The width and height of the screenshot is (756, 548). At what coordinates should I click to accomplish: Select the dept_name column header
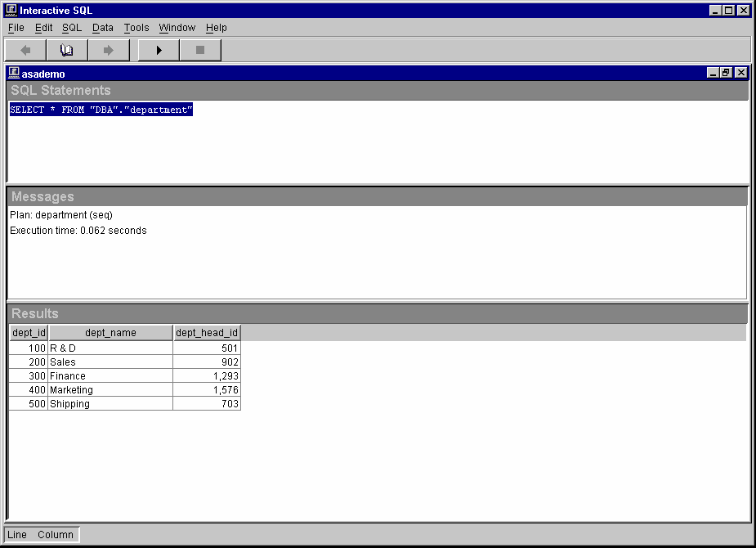tap(110, 333)
